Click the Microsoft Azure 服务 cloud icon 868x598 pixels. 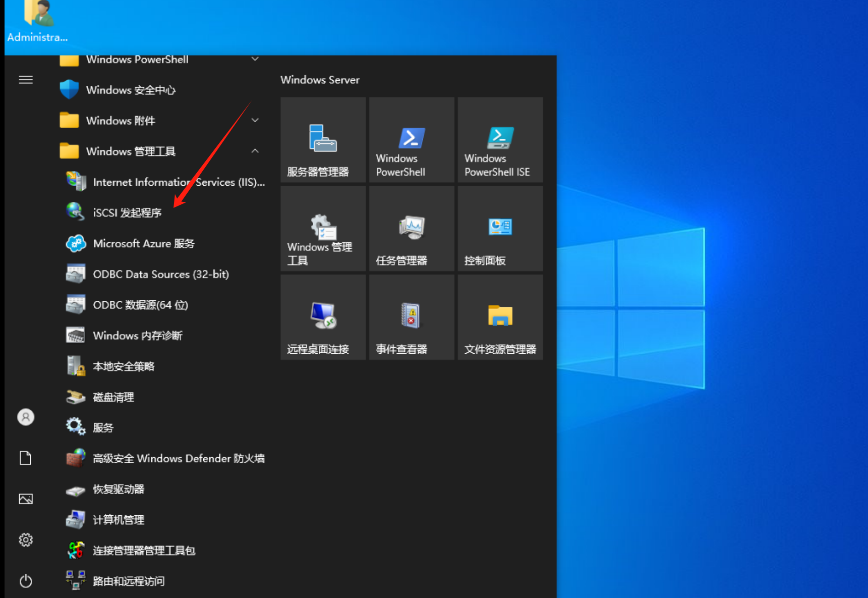(x=76, y=243)
